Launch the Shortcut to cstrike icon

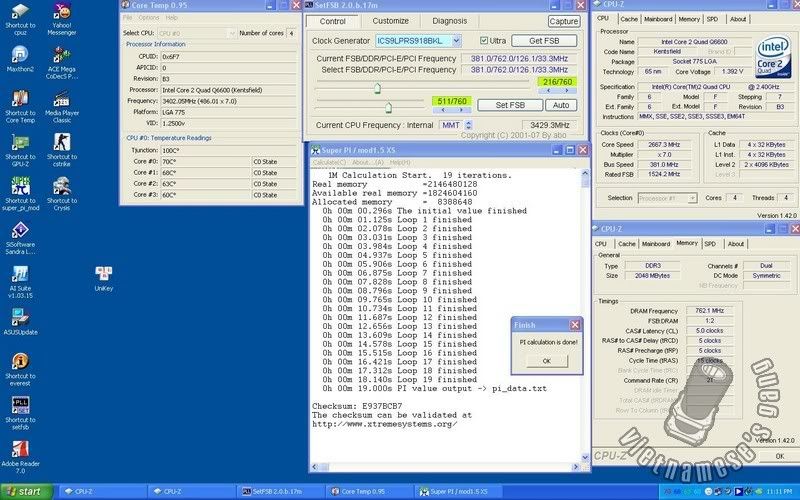(62, 151)
